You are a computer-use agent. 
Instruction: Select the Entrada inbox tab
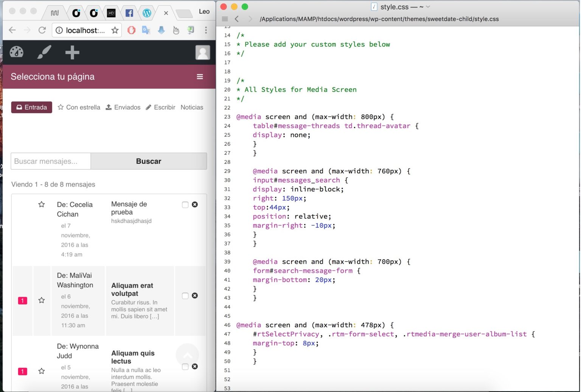(x=31, y=107)
